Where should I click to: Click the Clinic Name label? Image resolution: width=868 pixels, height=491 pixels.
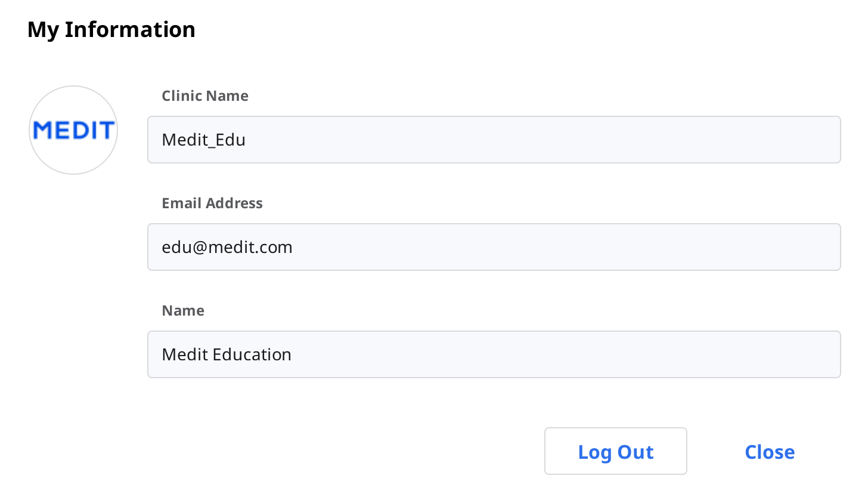point(205,95)
